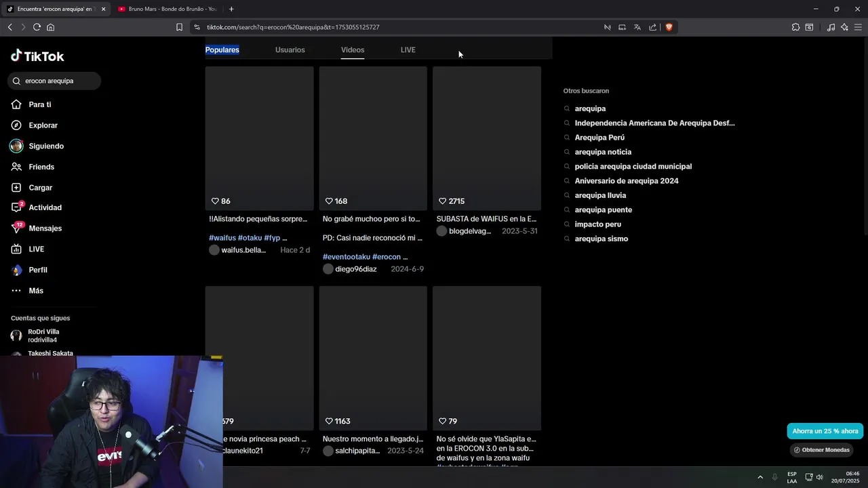Open the ESP LAA language indicator
The width and height of the screenshot is (868, 488).
792,477
